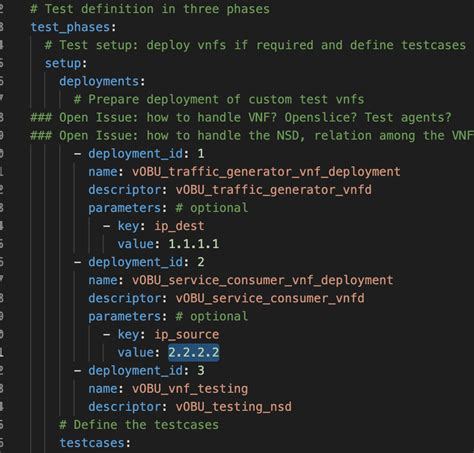The height and width of the screenshot is (453, 474).
Task: Click the 'Open Issue: how to handle the NSD' line
Action: tap(252, 135)
